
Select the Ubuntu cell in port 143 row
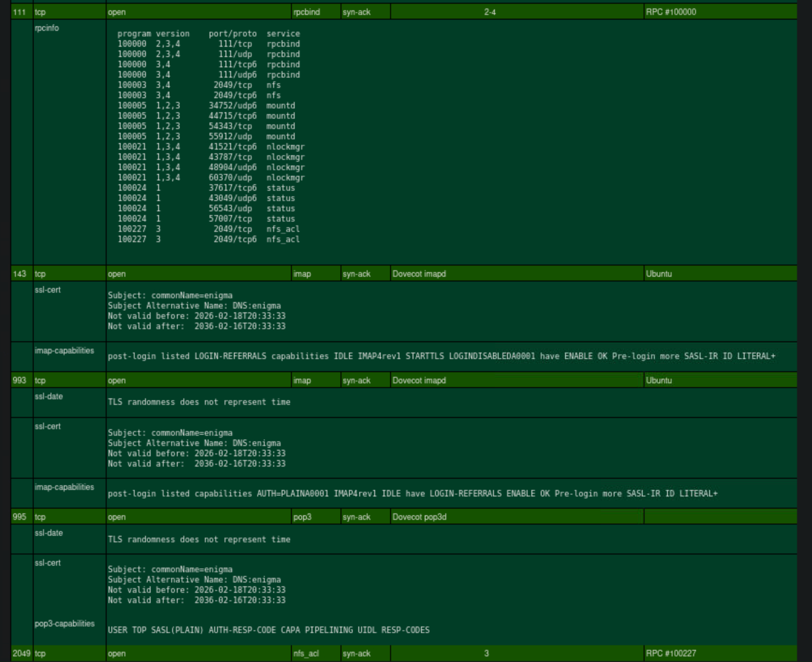[x=720, y=273]
